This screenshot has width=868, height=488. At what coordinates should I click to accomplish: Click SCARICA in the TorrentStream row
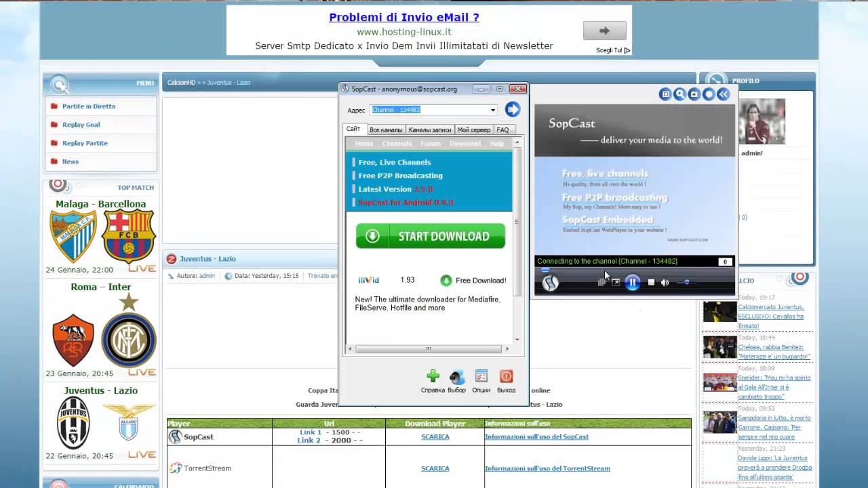pos(435,468)
